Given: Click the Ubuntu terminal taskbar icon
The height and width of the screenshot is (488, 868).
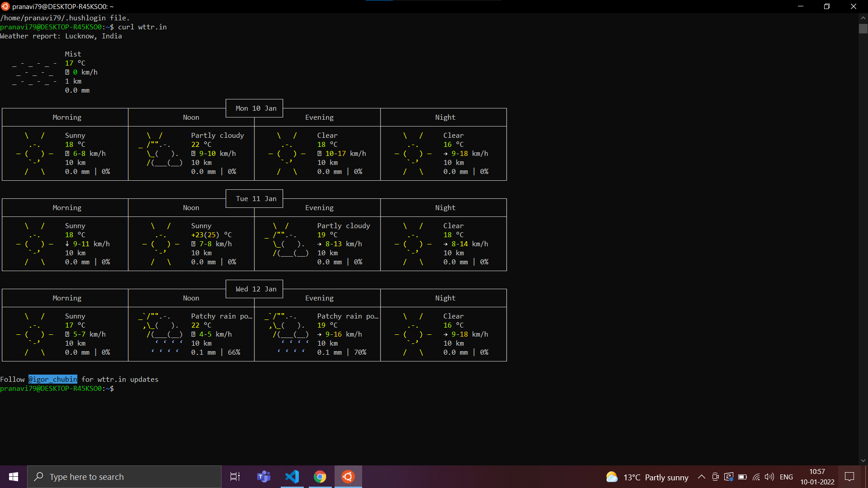Looking at the screenshot, I should point(348,477).
